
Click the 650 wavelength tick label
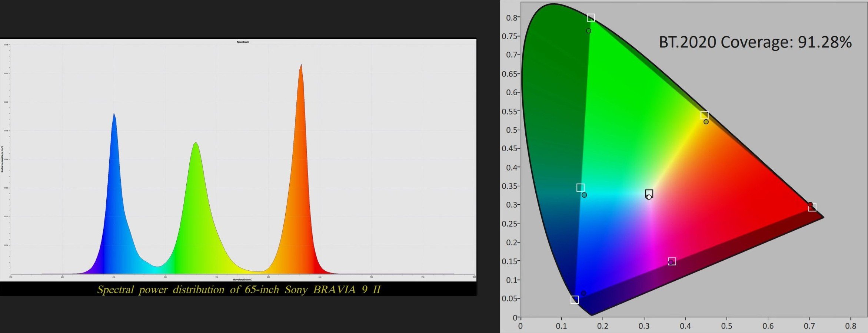point(320,277)
